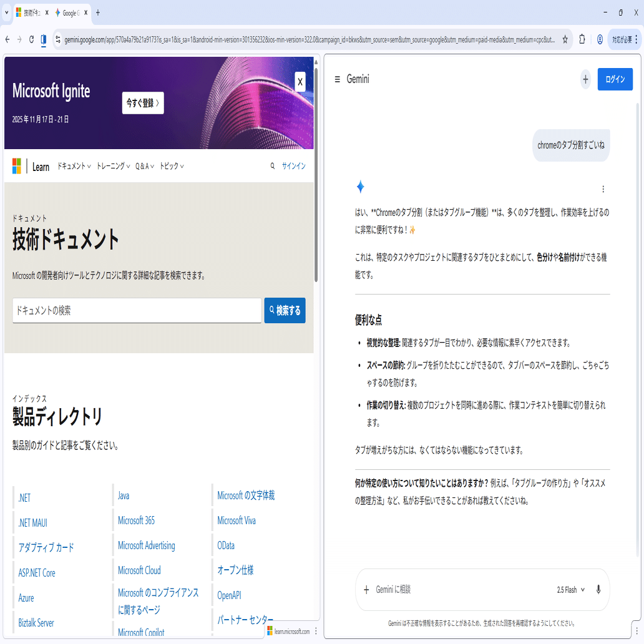Open Microsoft のコンプライアンス page link
The width and height of the screenshot is (644, 644).
pos(158,602)
